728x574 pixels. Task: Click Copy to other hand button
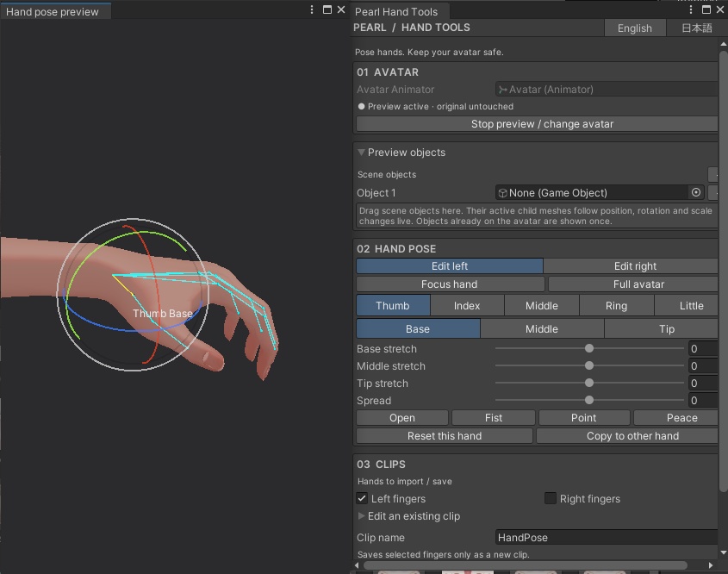tap(628, 435)
